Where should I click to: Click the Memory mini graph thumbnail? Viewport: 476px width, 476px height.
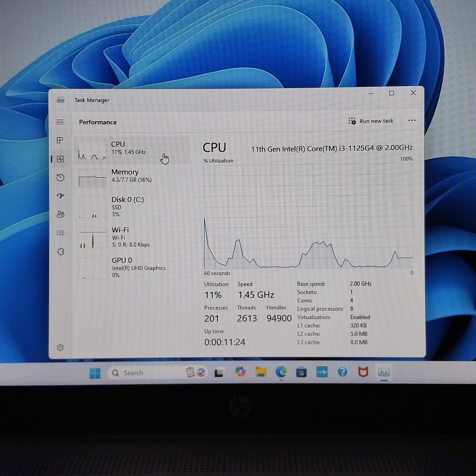click(x=93, y=178)
